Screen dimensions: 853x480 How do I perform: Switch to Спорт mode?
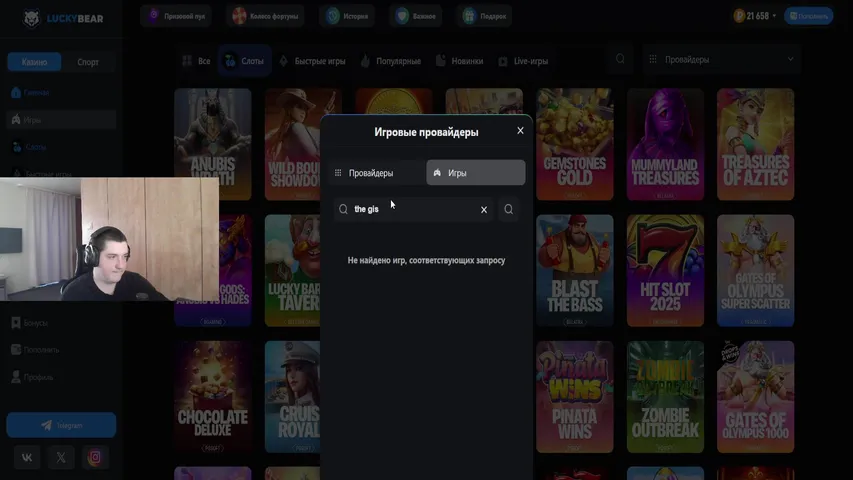88,62
